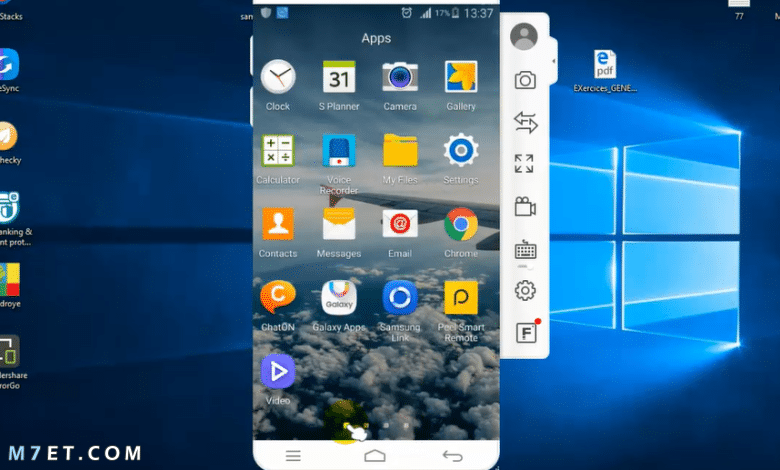Screen dimensions: 780x470
Task: Open the EXercices_GENE pdf desktop file
Action: (x=605, y=72)
